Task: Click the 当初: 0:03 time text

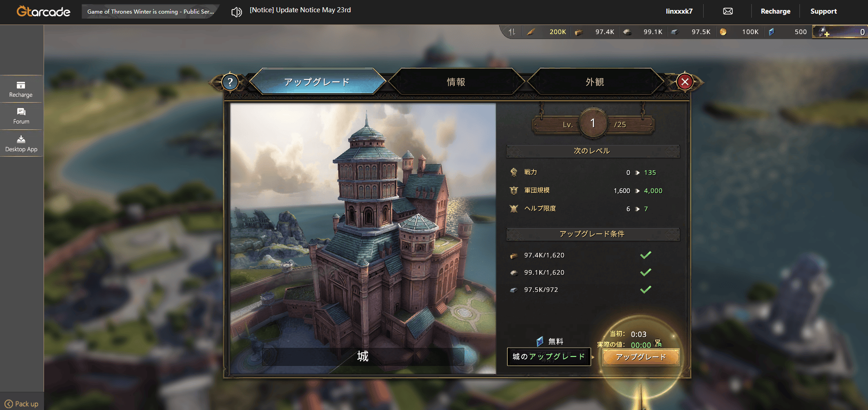Action: coord(628,334)
